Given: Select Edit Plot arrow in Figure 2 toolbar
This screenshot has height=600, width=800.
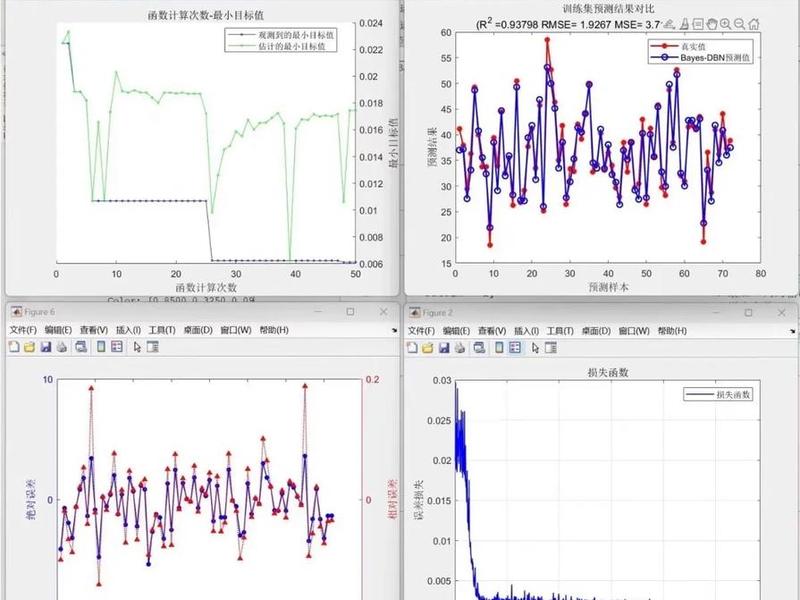Looking at the screenshot, I should 535,348.
